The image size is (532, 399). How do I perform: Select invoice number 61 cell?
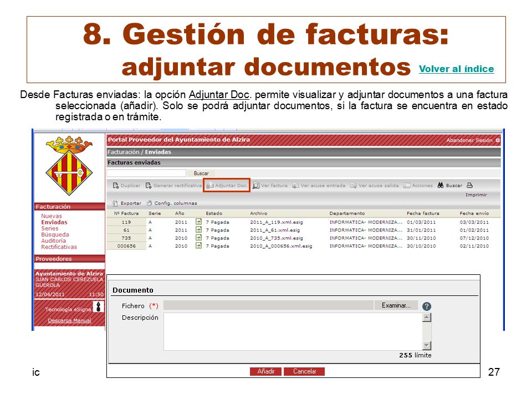point(126,230)
